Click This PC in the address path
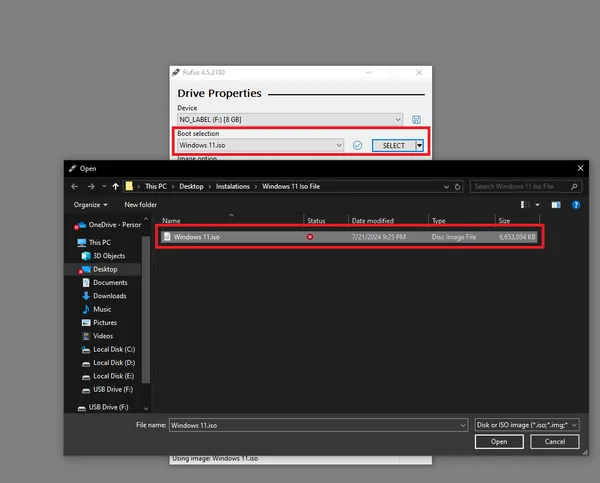The height and width of the screenshot is (483, 600). point(156,186)
